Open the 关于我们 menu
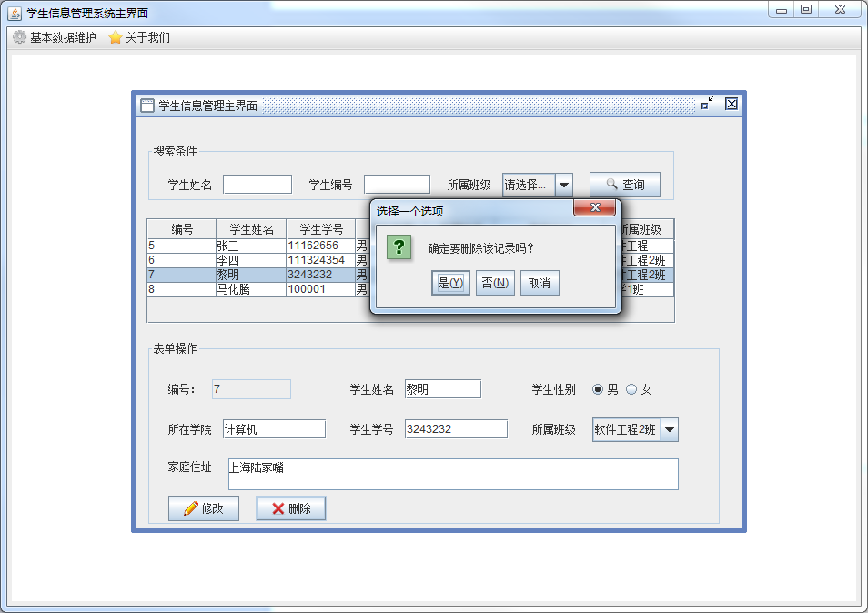The height and width of the screenshot is (613, 868). (139, 37)
